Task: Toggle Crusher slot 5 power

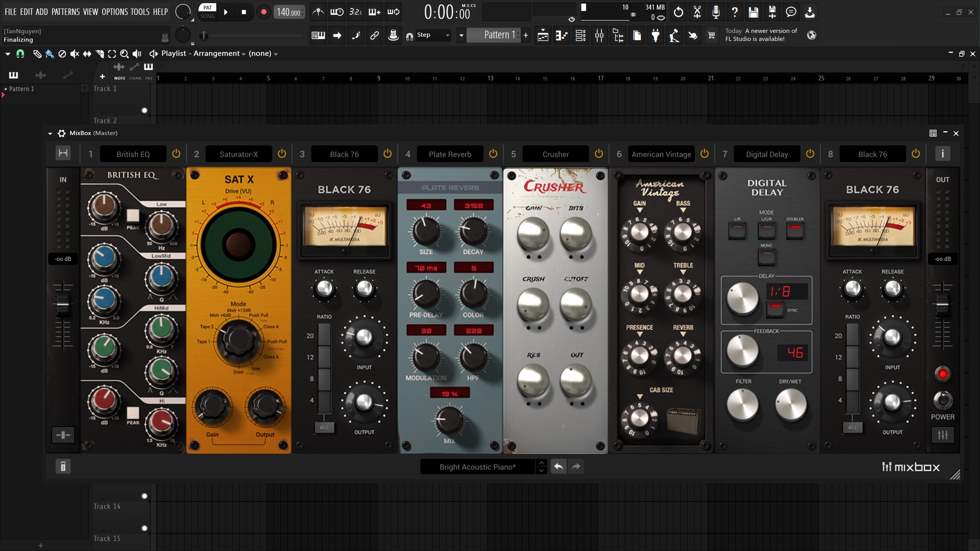Action: (x=599, y=154)
